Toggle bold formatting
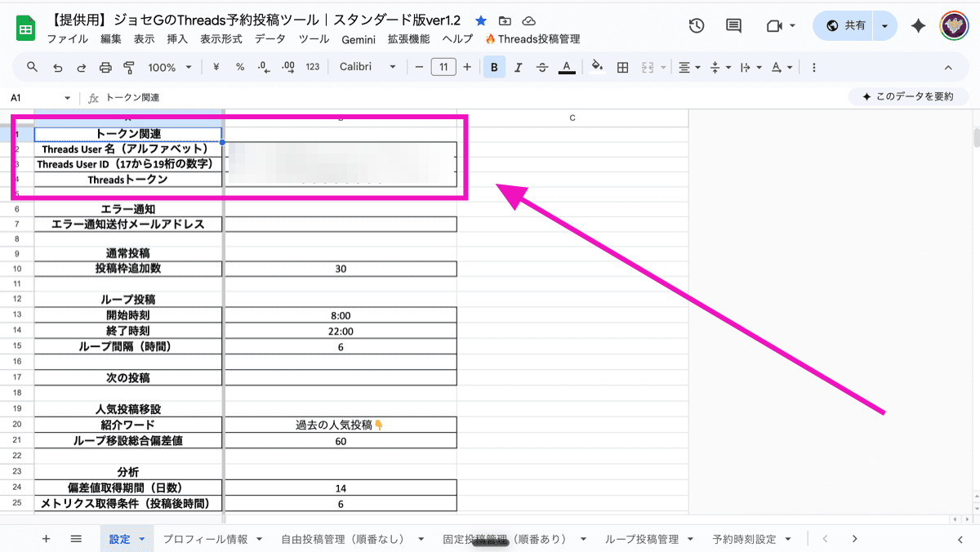The height and width of the screenshot is (552, 980). point(494,67)
